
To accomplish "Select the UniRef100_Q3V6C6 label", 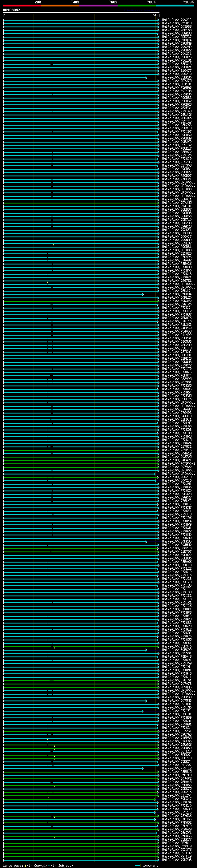I will 177,816.
